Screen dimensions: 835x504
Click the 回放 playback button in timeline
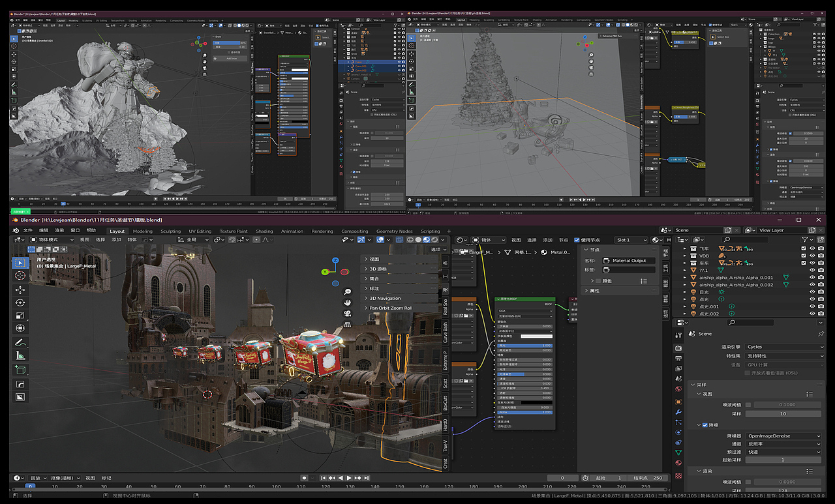click(x=38, y=478)
